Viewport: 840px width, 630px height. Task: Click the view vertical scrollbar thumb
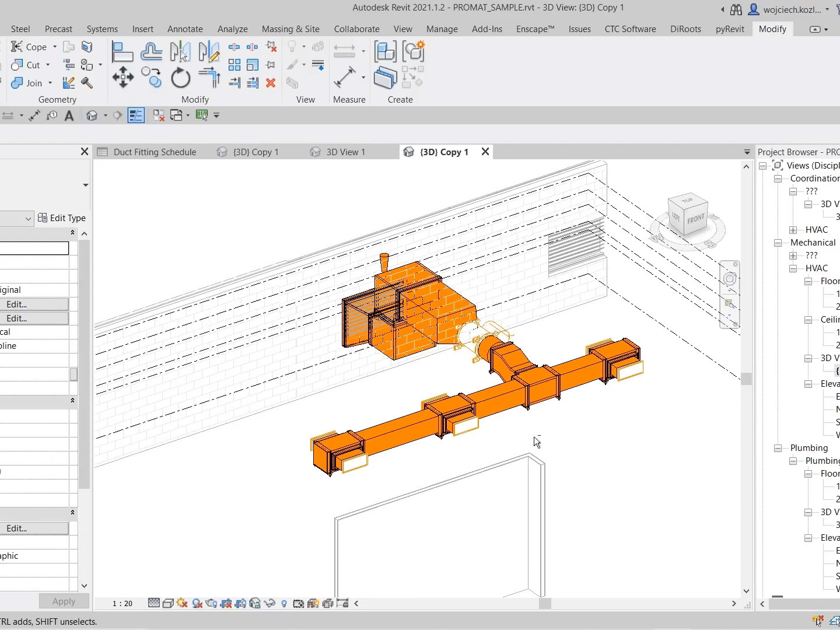(x=746, y=379)
